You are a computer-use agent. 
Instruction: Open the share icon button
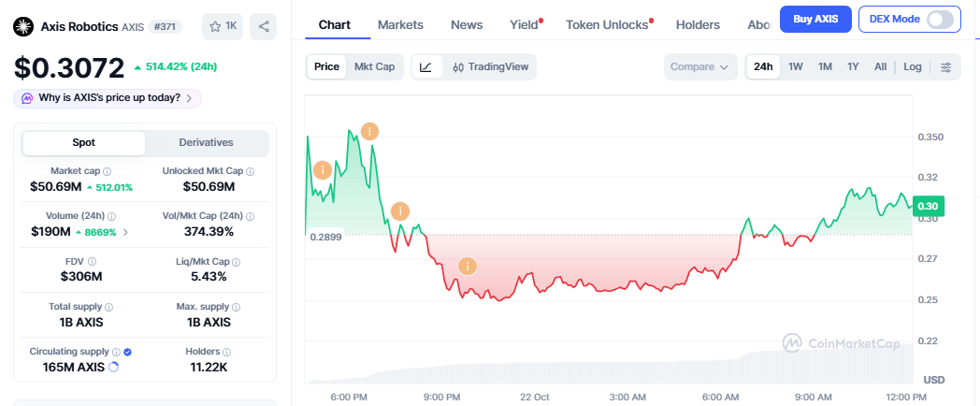point(263,26)
